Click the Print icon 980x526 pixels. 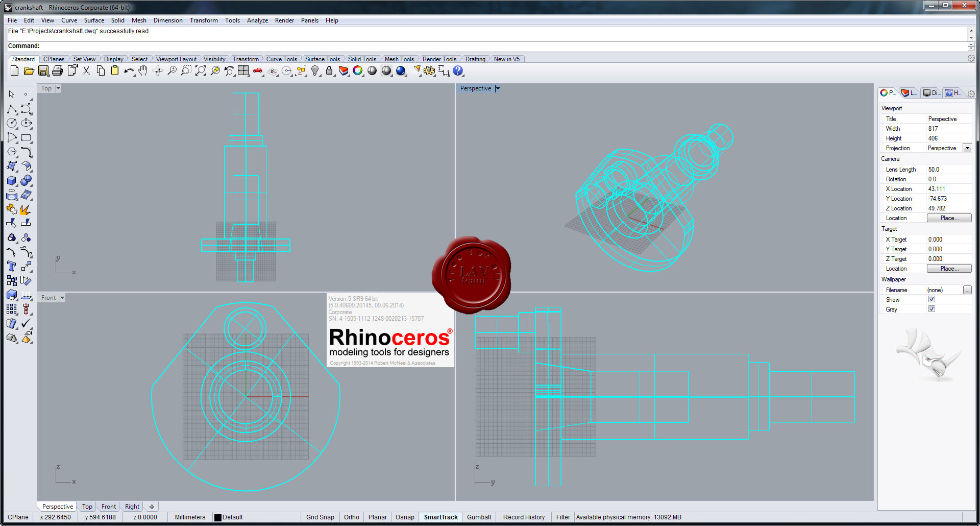(x=58, y=71)
